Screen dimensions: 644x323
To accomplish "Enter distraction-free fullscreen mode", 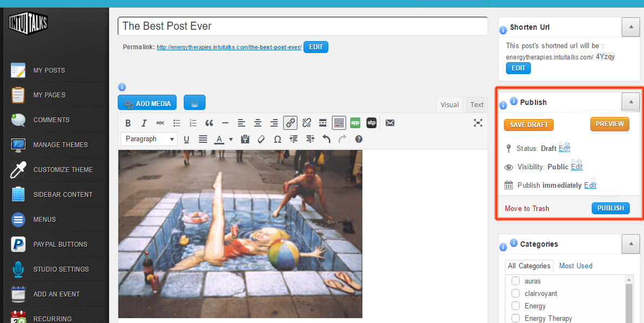I will [478, 123].
